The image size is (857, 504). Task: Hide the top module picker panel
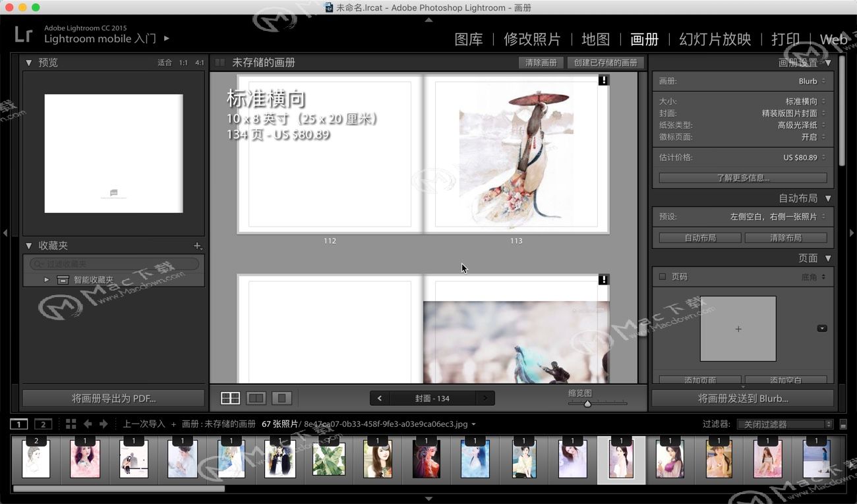pos(428,20)
